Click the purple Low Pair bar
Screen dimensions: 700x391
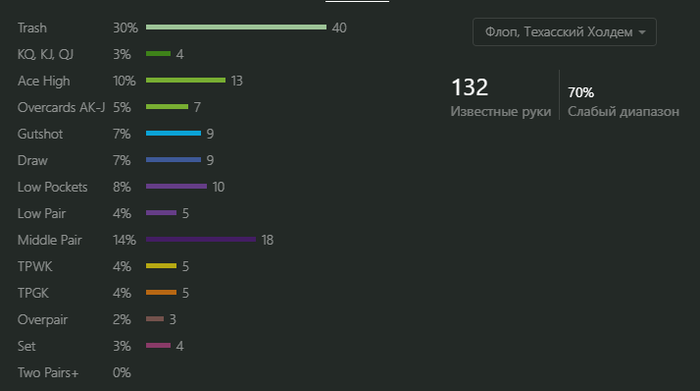click(x=161, y=213)
